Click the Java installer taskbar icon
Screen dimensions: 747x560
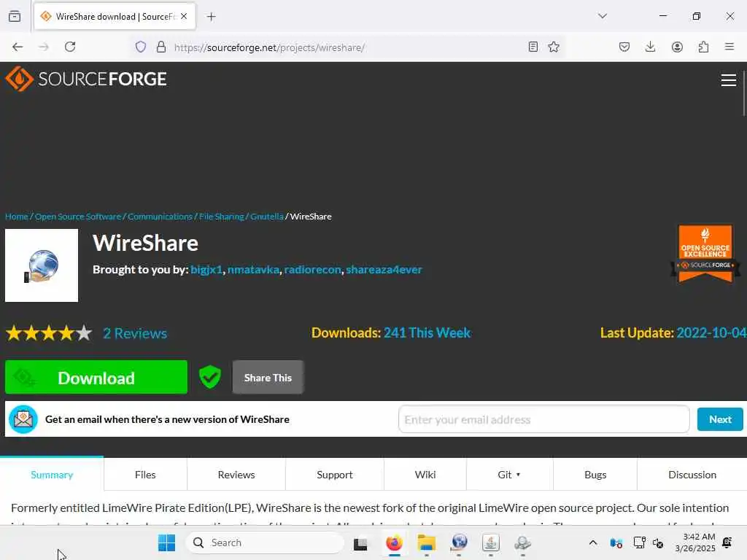[491, 542]
